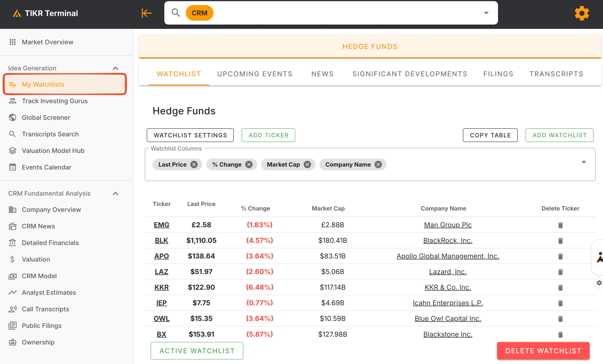Open the BlackRock, Inc. company link
This screenshot has width=603, height=364.
[x=447, y=240]
